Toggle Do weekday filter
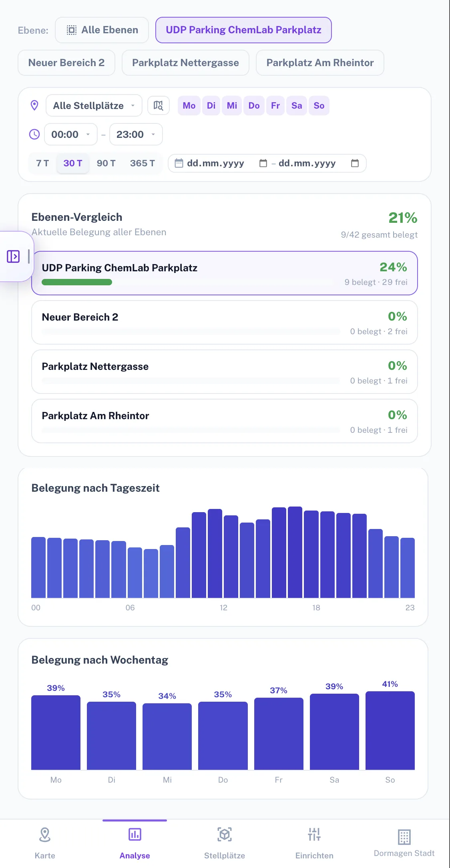This screenshot has height=868, width=450. (254, 105)
